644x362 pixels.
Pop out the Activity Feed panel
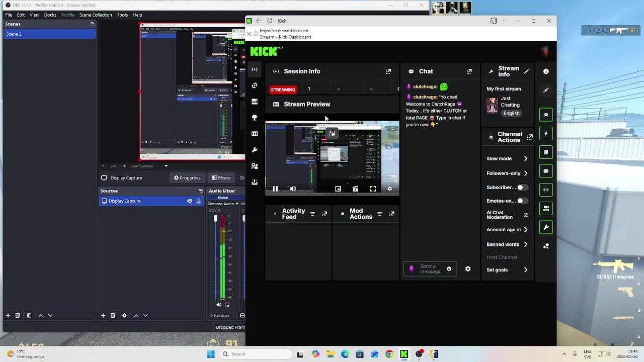pyautogui.click(x=325, y=214)
